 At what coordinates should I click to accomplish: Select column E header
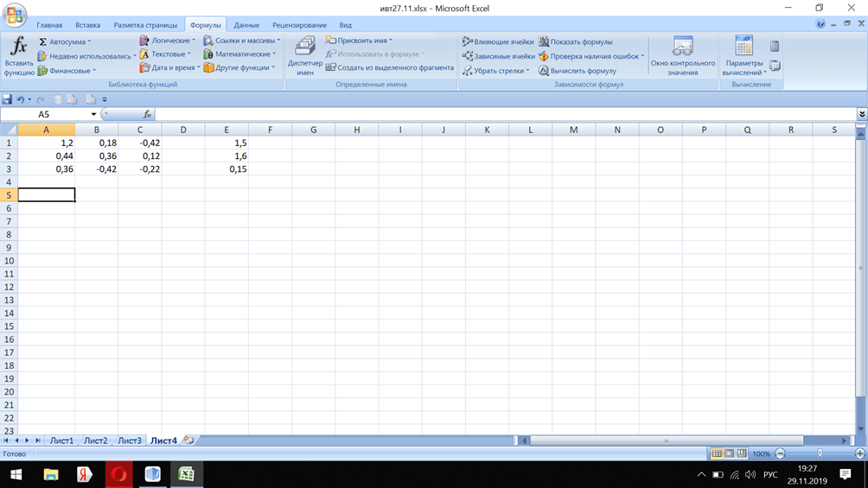[227, 130]
